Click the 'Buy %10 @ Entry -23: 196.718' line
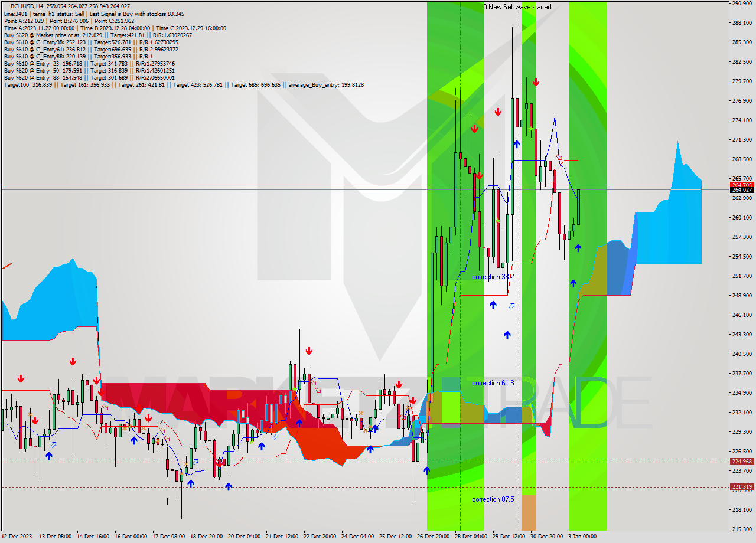Image resolution: width=756 pixels, height=543 pixels. coord(89,63)
